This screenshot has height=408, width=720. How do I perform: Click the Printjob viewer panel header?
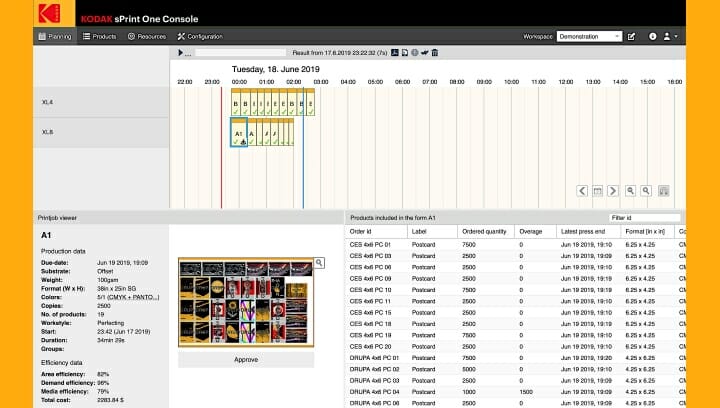click(x=189, y=218)
